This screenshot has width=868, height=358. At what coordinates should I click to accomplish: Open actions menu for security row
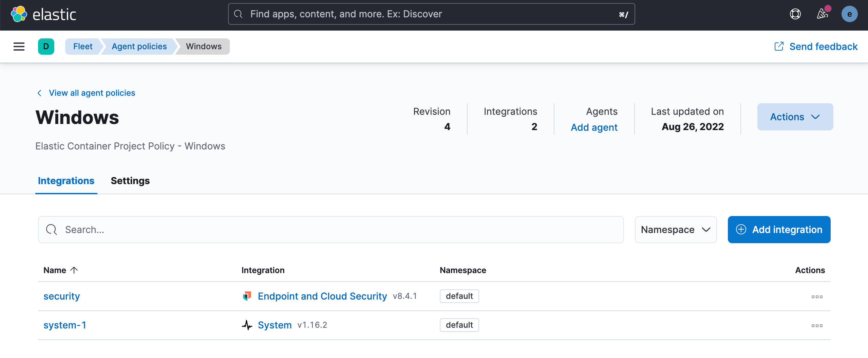pyautogui.click(x=817, y=297)
